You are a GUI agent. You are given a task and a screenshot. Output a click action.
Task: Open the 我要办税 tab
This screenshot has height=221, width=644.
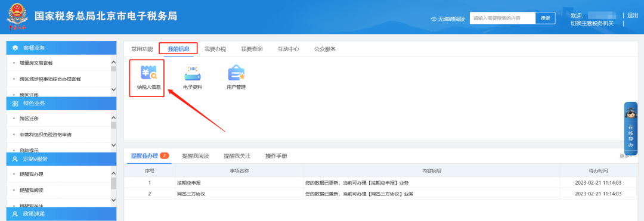pyautogui.click(x=215, y=49)
